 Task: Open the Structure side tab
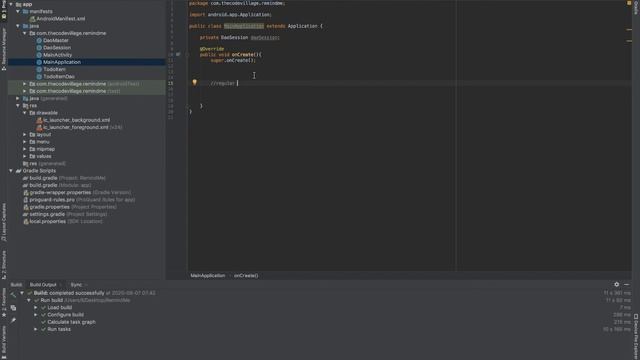[x=4, y=264]
